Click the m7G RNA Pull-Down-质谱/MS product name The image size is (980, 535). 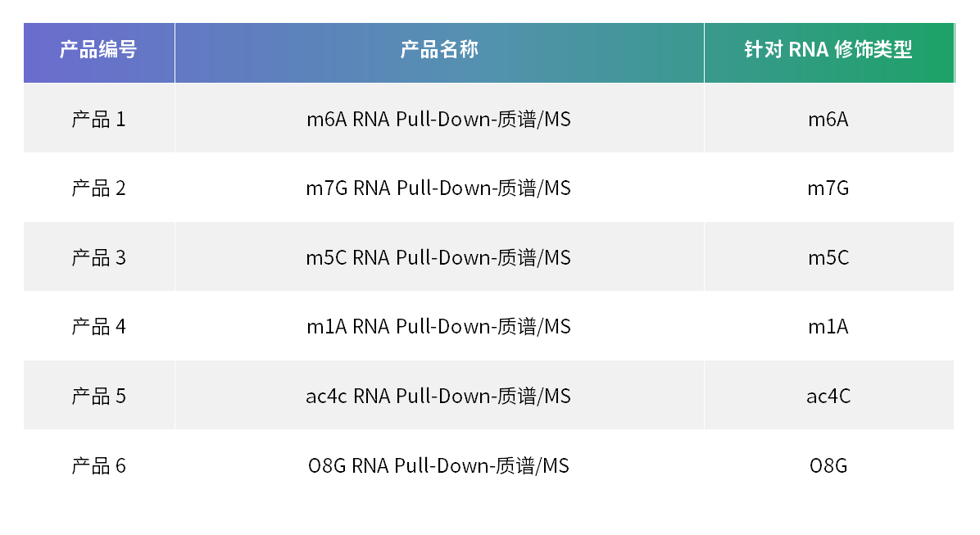tap(438, 188)
